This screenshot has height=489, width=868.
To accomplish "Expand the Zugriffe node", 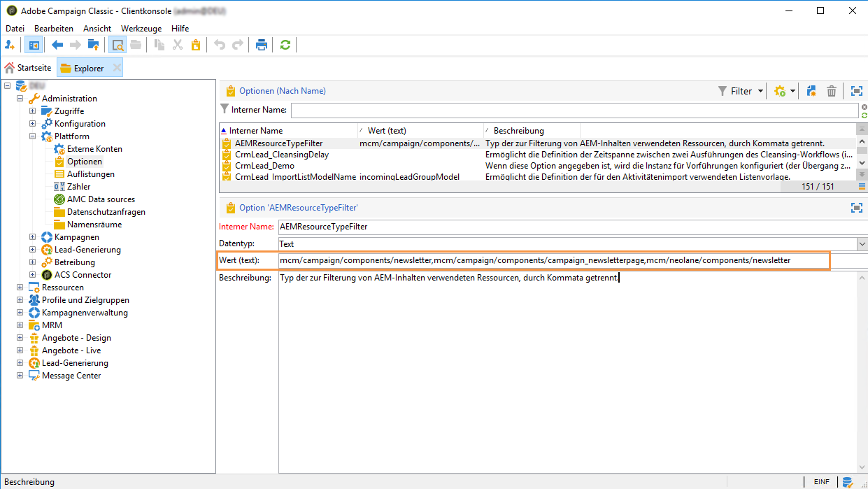I will (x=32, y=111).
